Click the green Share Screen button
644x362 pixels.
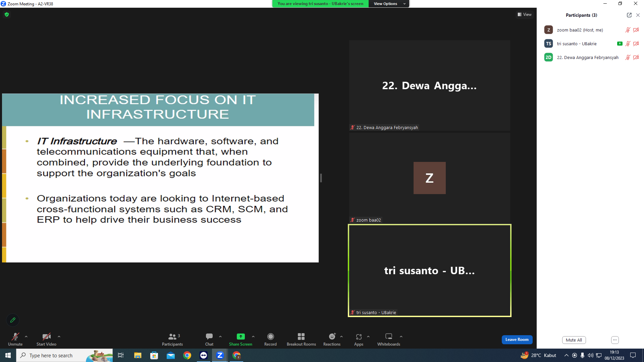point(240,339)
